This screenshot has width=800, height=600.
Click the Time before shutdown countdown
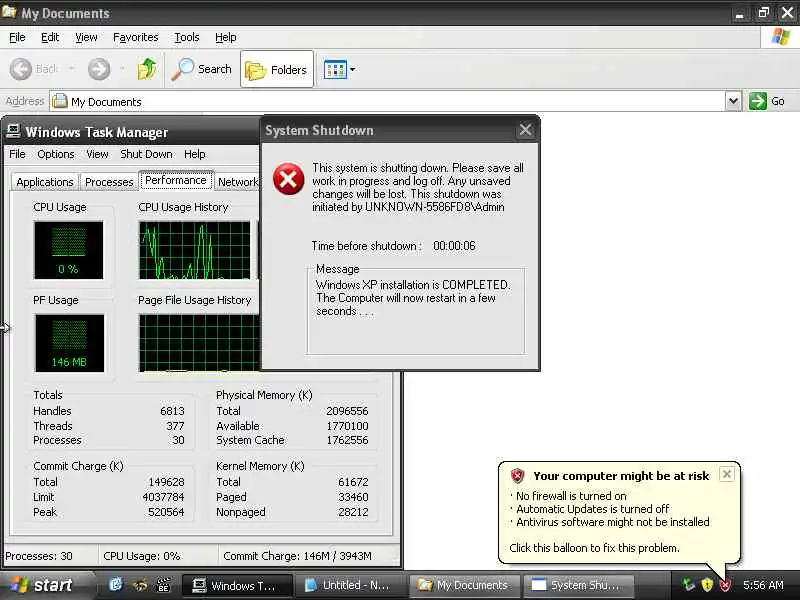[454, 246]
